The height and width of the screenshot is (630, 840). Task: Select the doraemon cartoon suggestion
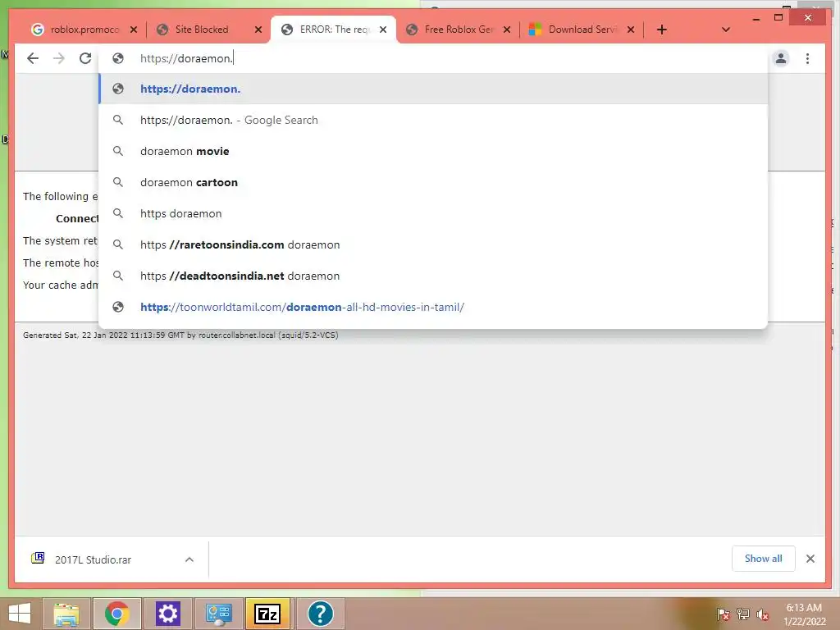click(433, 182)
